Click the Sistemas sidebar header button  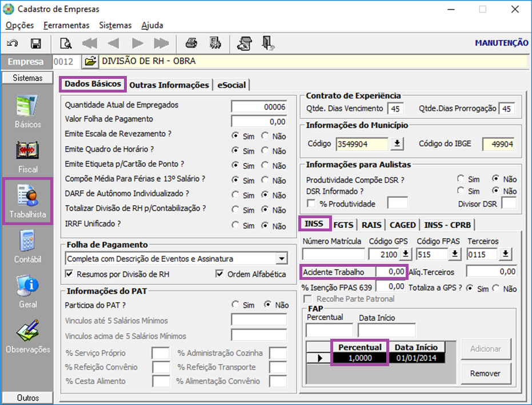27,78
